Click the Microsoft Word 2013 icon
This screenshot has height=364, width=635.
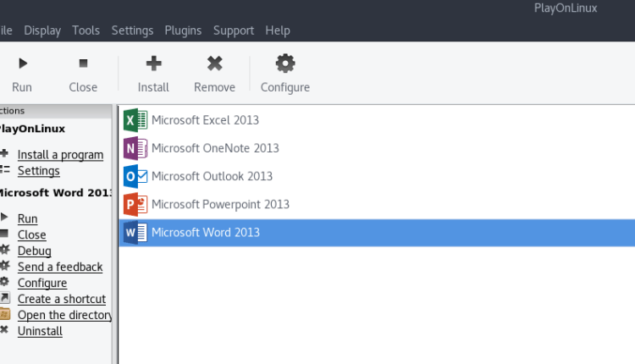click(135, 233)
